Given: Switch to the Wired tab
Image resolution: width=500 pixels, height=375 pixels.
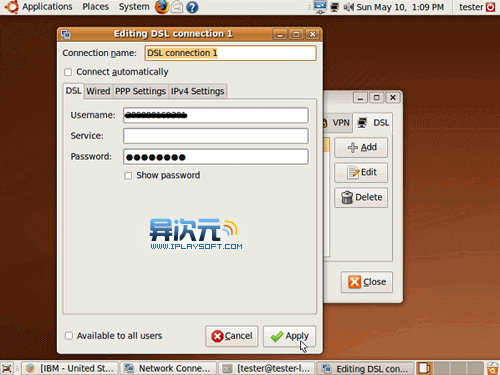Looking at the screenshot, I should click(x=98, y=91).
